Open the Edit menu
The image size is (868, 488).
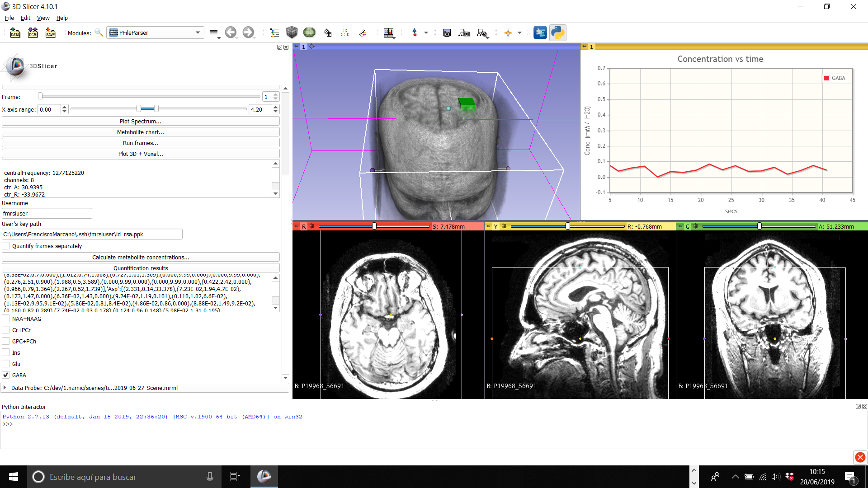coord(25,18)
